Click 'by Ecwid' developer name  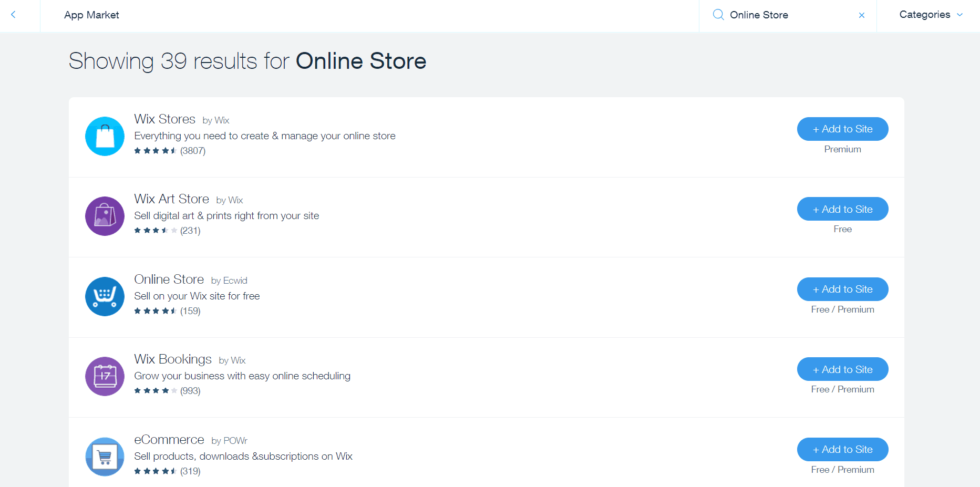229,281
